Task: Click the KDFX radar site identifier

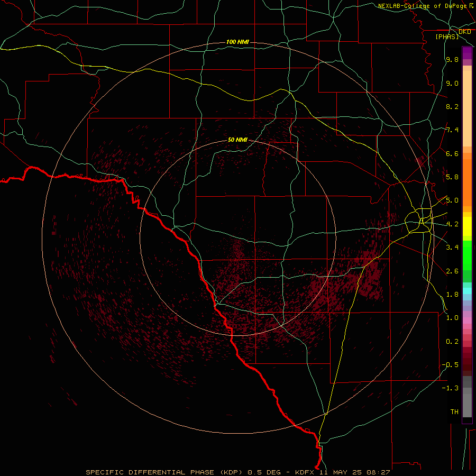Action: click(304, 472)
